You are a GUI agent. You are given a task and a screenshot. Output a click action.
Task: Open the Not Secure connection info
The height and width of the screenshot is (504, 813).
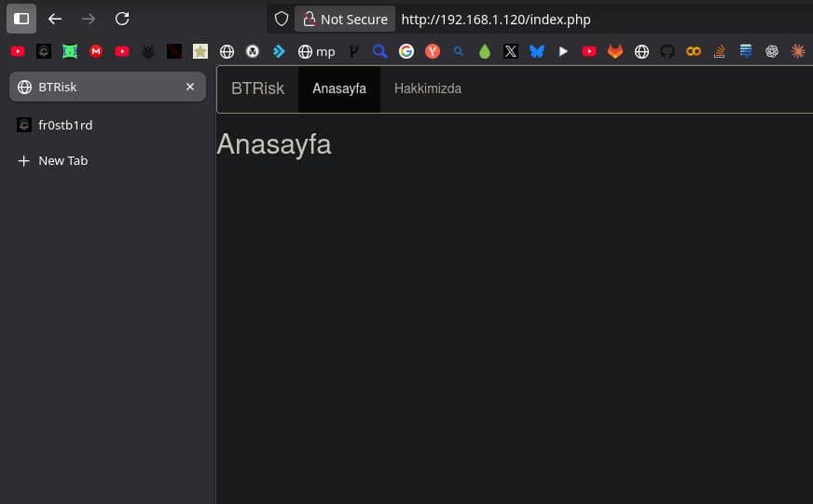coord(345,20)
